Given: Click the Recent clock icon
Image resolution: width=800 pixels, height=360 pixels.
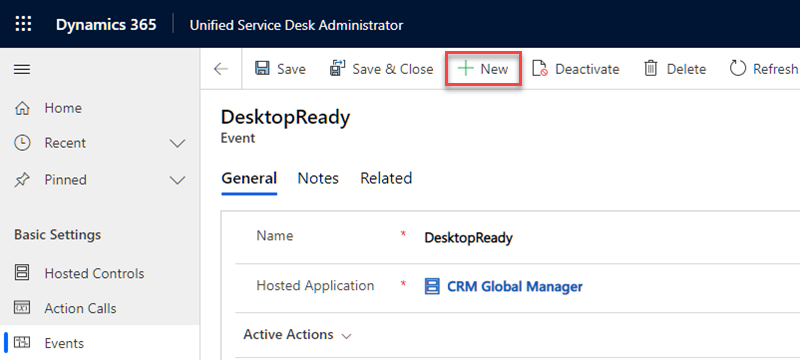Looking at the screenshot, I should (x=22, y=143).
